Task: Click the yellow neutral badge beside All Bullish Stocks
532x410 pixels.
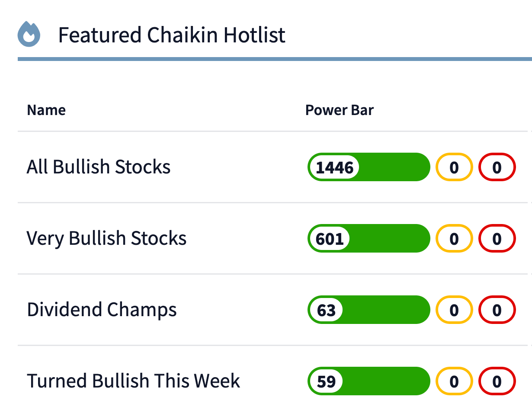Action: [x=454, y=167]
